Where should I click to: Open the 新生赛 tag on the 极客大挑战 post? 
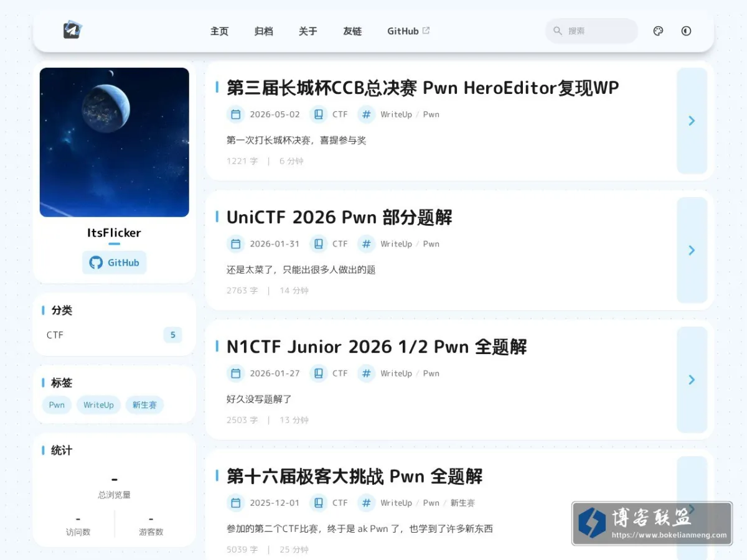click(463, 503)
